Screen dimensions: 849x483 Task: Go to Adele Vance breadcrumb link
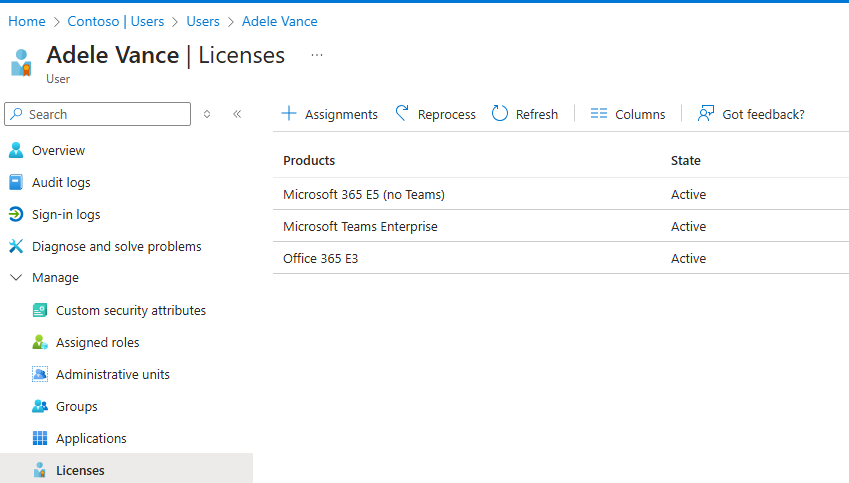coord(279,21)
